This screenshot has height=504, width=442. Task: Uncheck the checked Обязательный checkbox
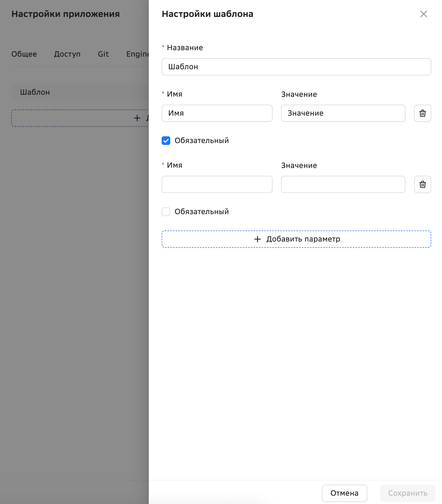pyautogui.click(x=166, y=141)
